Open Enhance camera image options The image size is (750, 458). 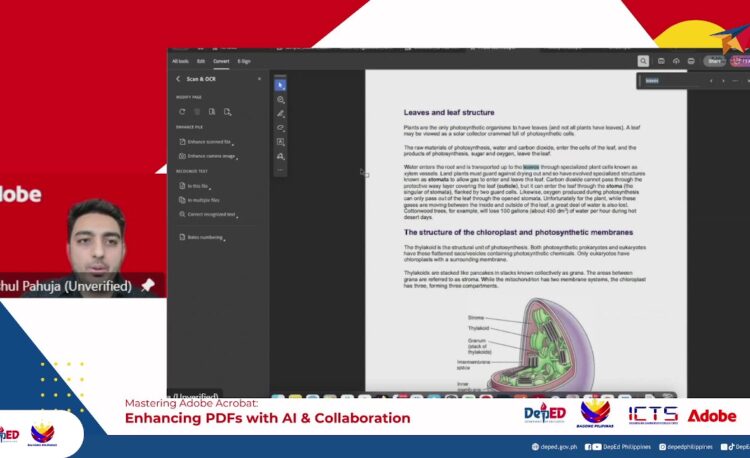(208, 156)
